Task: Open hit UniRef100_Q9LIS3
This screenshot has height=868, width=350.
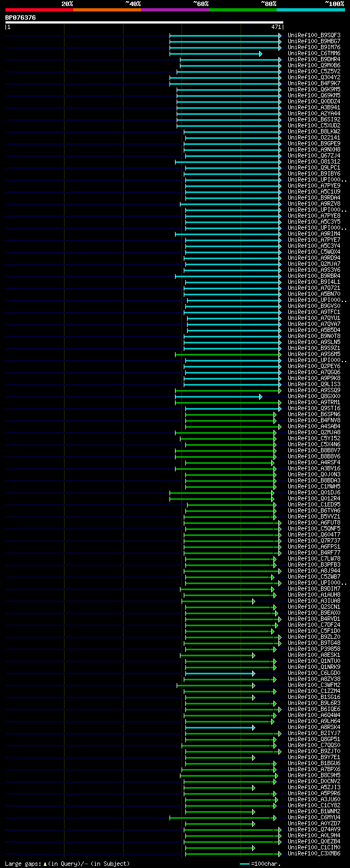Action: pos(314,385)
